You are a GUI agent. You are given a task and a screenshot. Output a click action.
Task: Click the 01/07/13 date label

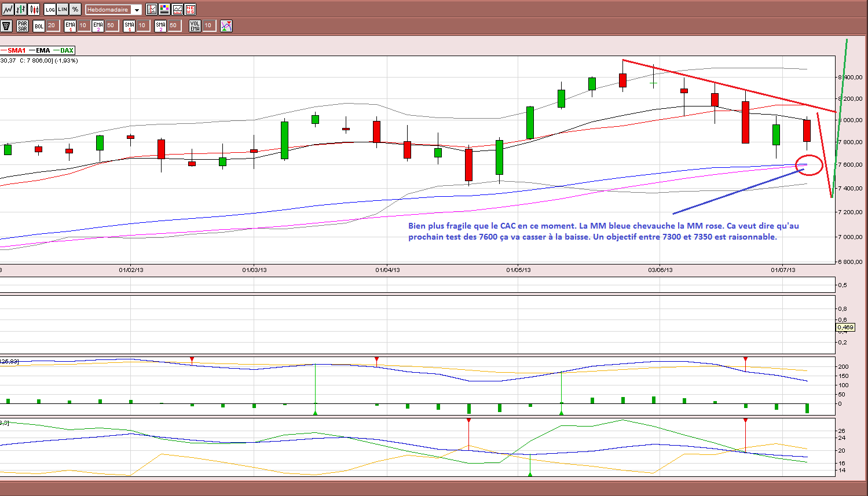[783, 270]
